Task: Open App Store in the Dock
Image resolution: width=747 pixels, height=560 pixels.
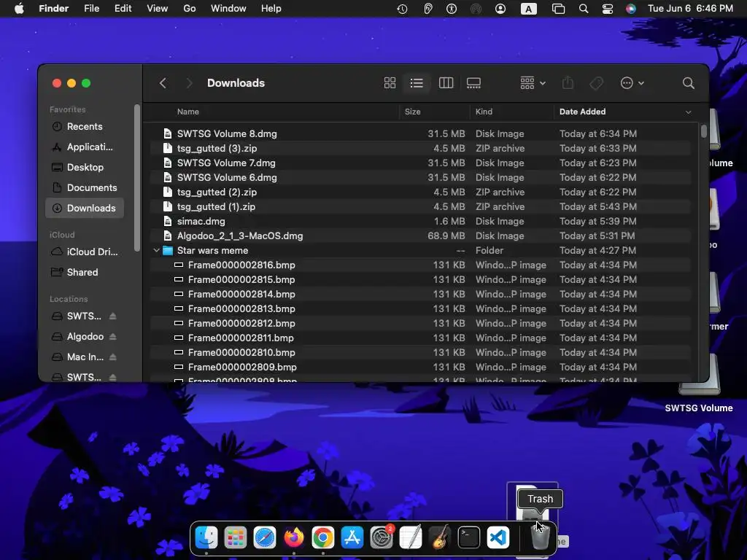Action: [352, 538]
